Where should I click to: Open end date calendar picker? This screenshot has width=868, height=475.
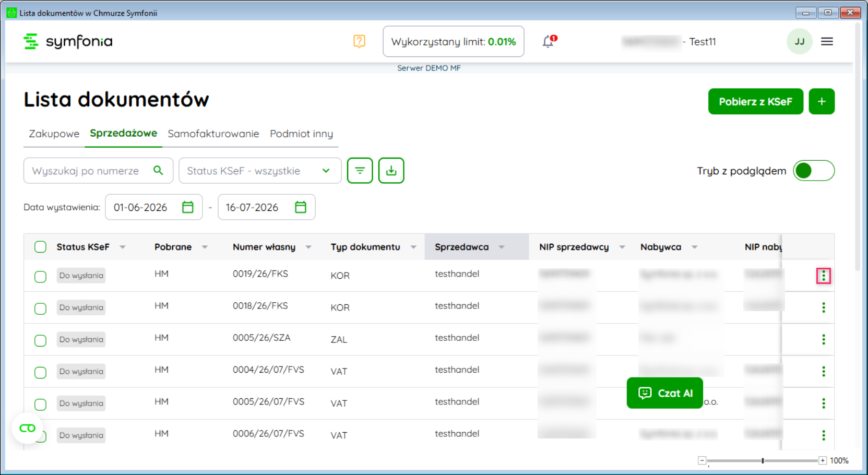coord(301,207)
